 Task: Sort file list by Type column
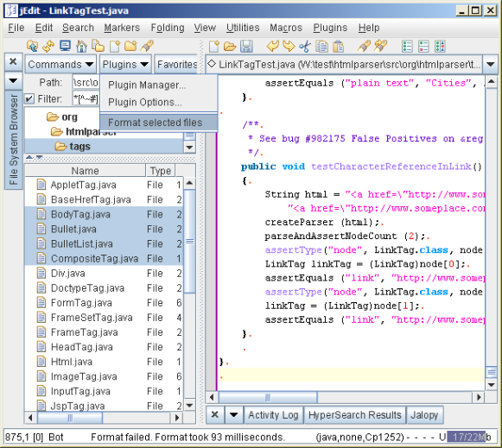pyautogui.click(x=161, y=170)
